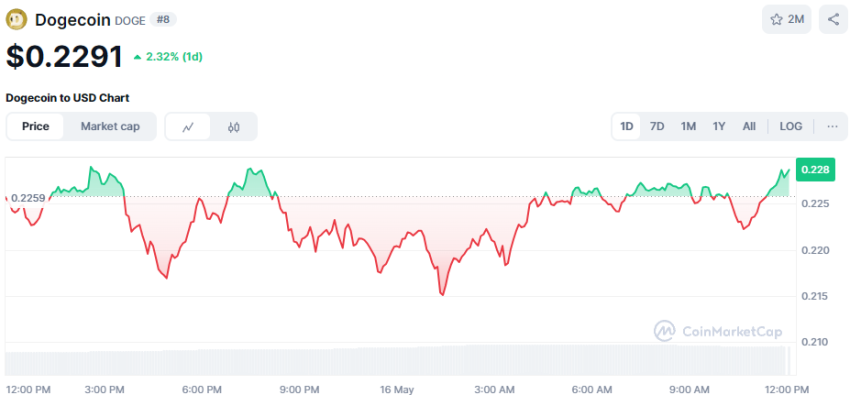Click the 2.32% (1d) change indicator
Viewport: 850px width, 395px height.
click(168, 57)
